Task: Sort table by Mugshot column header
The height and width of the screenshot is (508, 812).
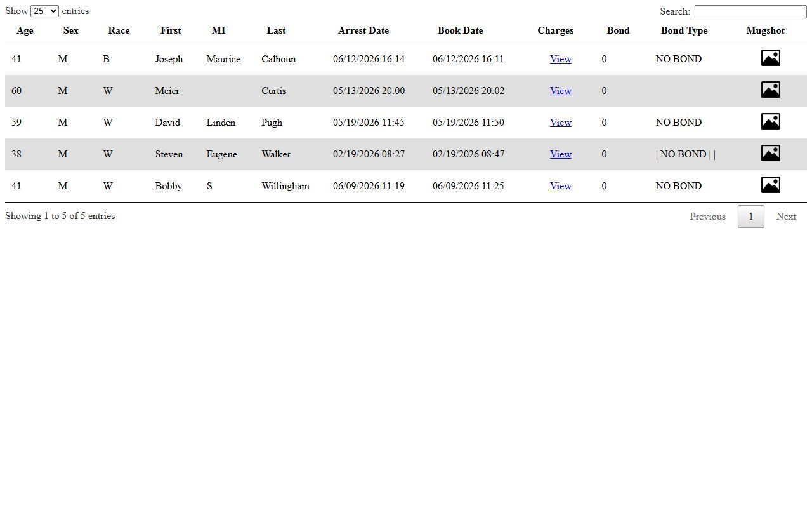Action: (766, 30)
